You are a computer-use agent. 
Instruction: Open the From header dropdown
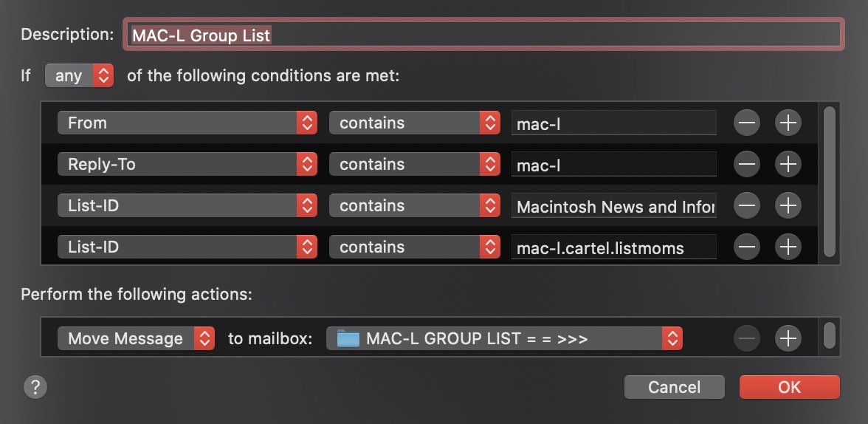pyautogui.click(x=187, y=123)
